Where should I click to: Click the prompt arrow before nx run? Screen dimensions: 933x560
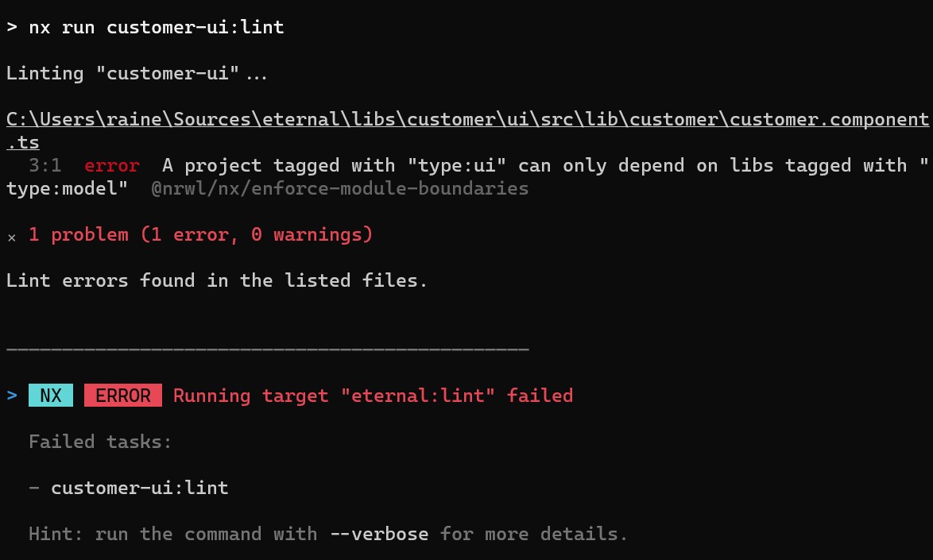click(11, 27)
